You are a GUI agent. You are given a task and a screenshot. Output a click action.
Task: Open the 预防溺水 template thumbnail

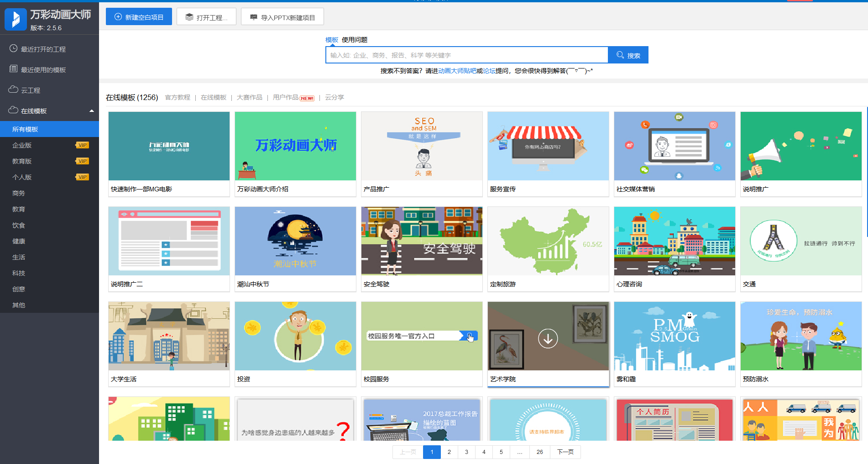tap(801, 336)
